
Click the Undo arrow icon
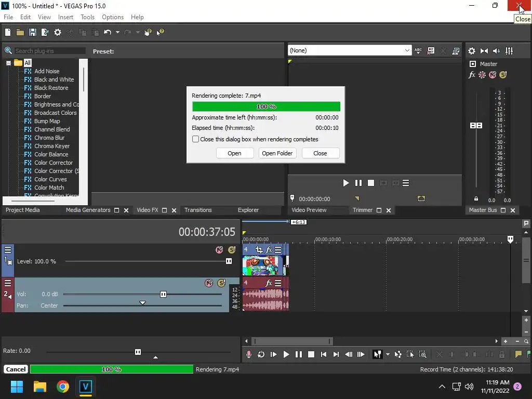tap(108, 32)
